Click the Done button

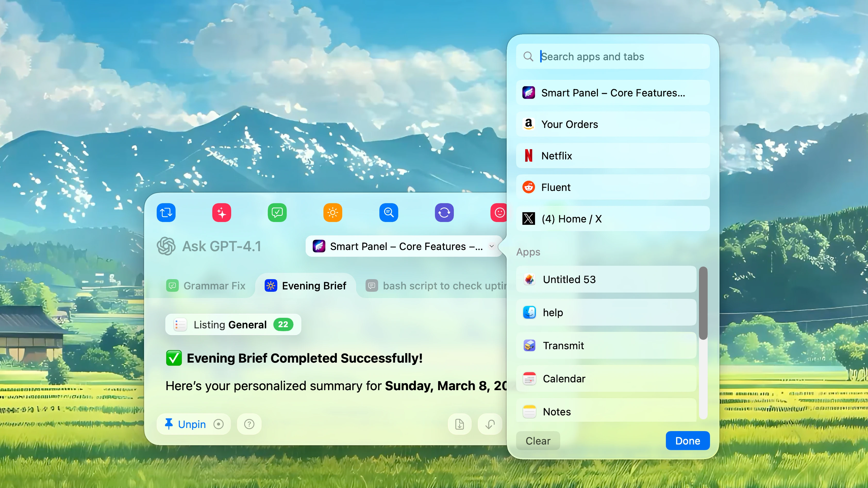pyautogui.click(x=687, y=441)
